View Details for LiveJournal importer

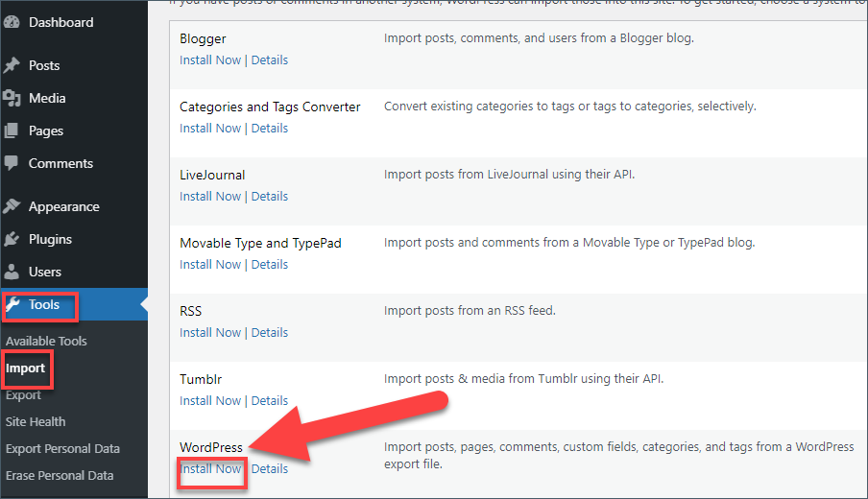tap(270, 196)
